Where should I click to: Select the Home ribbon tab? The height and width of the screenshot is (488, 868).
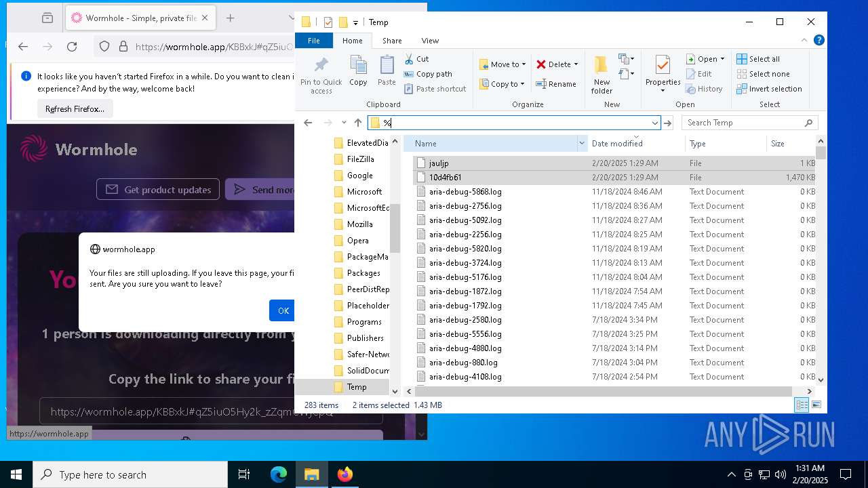[352, 41]
